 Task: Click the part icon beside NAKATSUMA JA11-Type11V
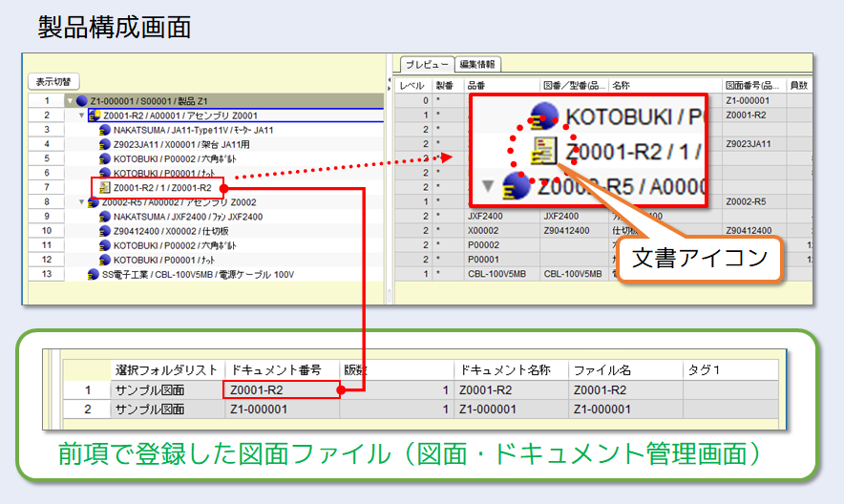[105, 130]
